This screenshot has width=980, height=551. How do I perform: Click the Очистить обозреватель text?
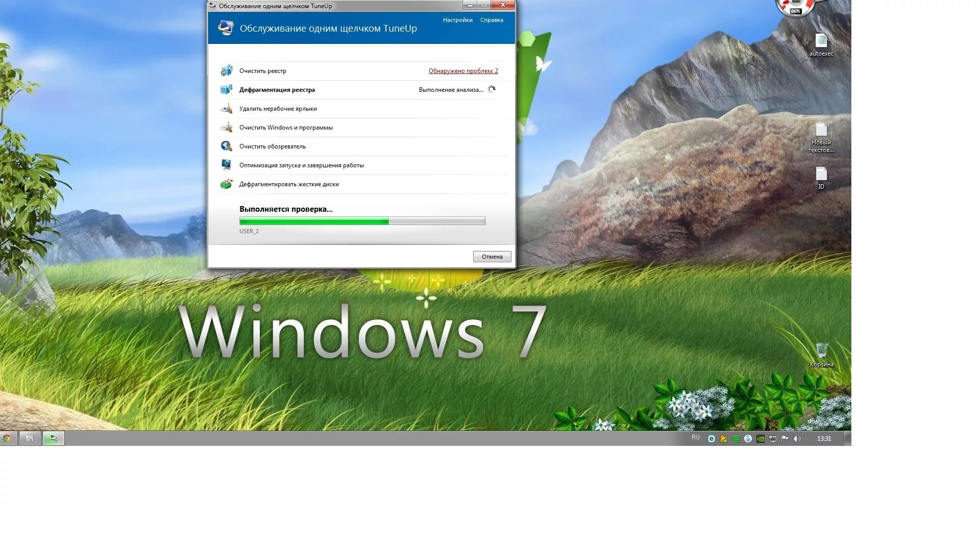272,146
